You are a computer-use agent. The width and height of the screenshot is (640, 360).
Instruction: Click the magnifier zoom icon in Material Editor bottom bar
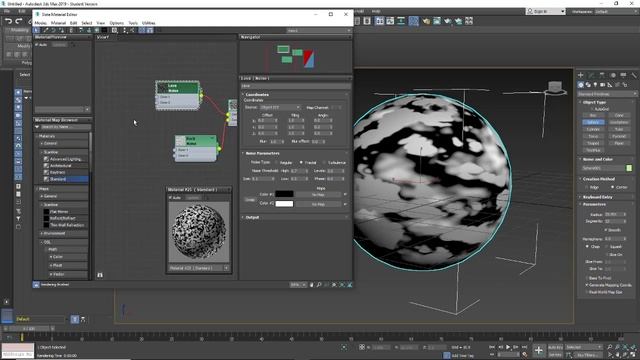point(319,285)
